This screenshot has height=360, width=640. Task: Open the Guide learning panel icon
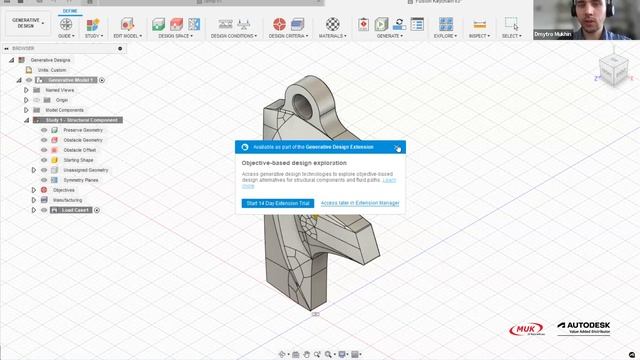[x=66, y=24]
